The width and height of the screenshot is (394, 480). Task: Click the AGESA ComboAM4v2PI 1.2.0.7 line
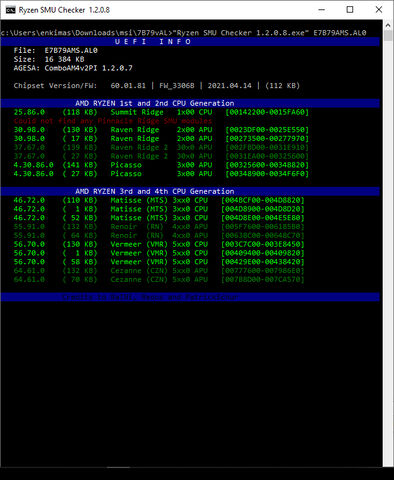73,68
